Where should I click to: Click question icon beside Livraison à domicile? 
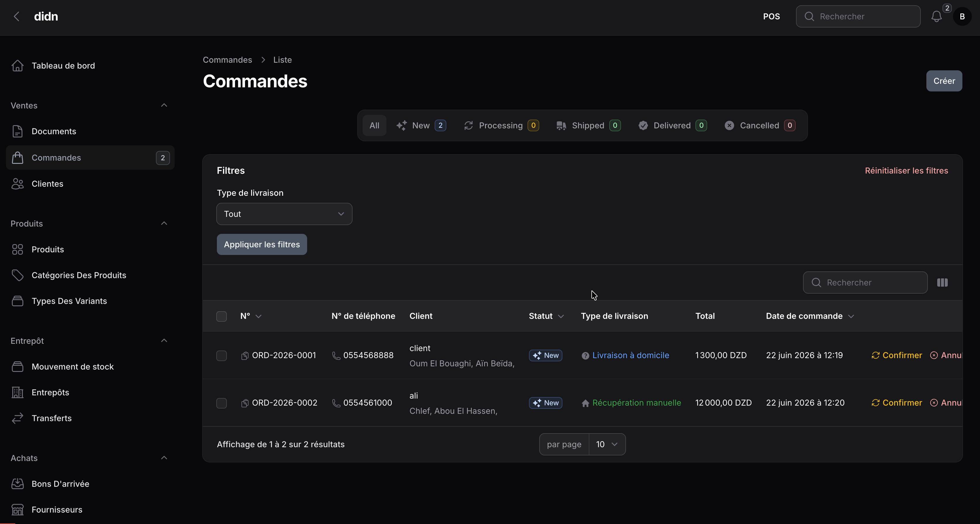(585, 355)
